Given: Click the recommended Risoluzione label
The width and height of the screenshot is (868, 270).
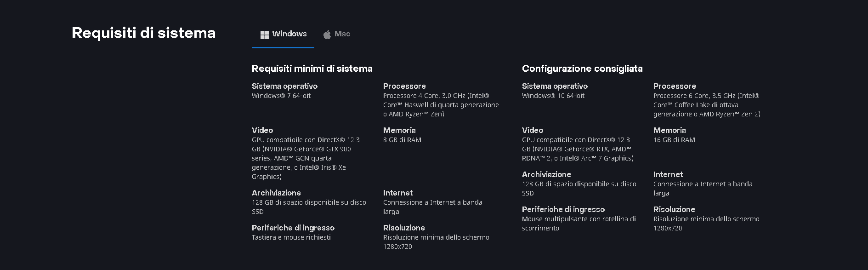Looking at the screenshot, I should point(674,209).
